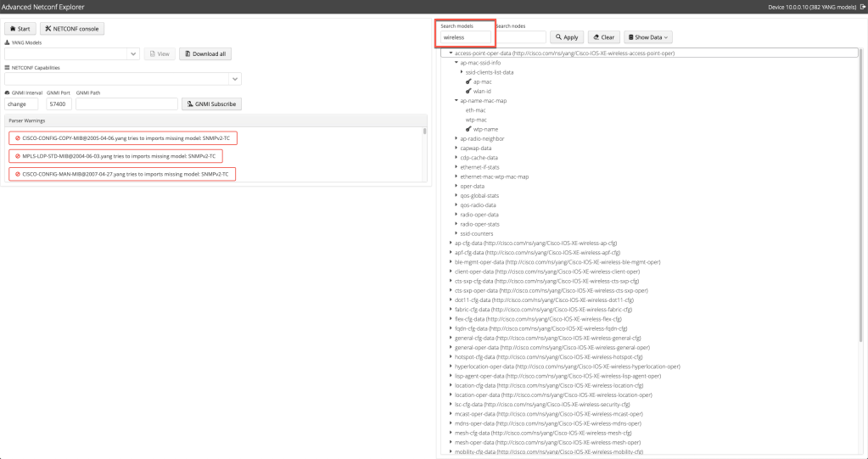
Task: Click the error icon on MPLS-LDP-STD-MIB warning
Action: pyautogui.click(x=17, y=156)
